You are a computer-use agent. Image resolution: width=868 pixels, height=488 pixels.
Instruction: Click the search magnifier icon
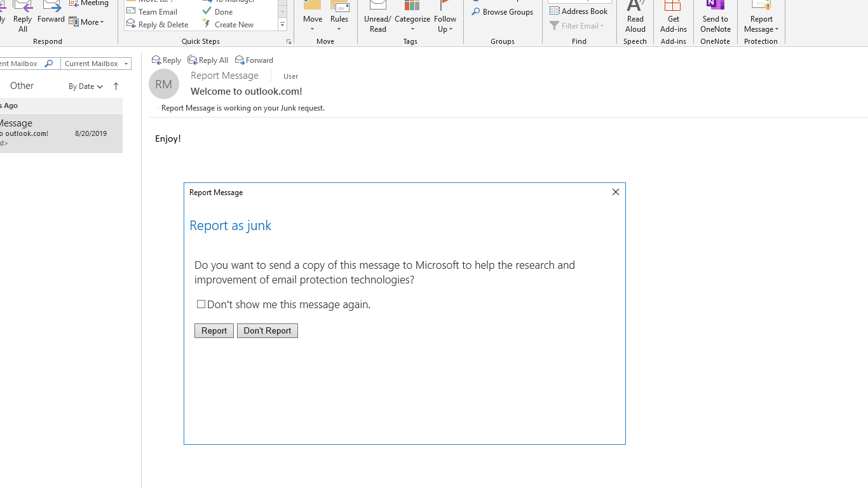point(49,64)
